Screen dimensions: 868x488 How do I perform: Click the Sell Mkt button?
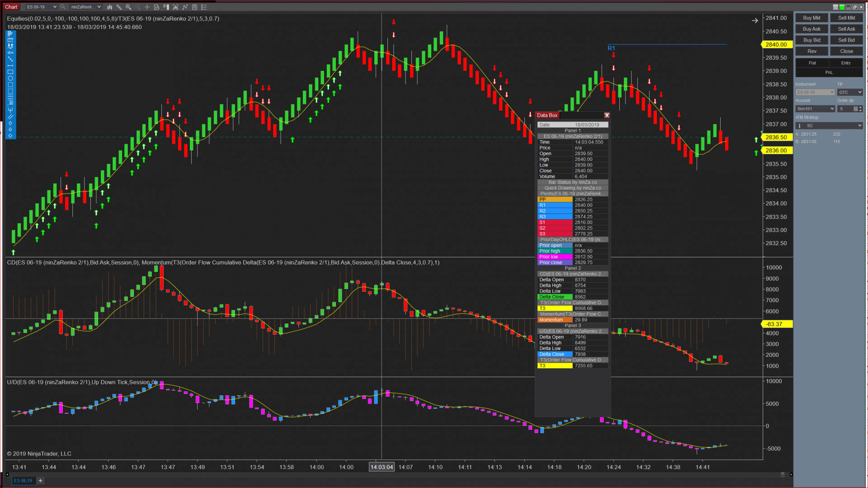tap(846, 18)
